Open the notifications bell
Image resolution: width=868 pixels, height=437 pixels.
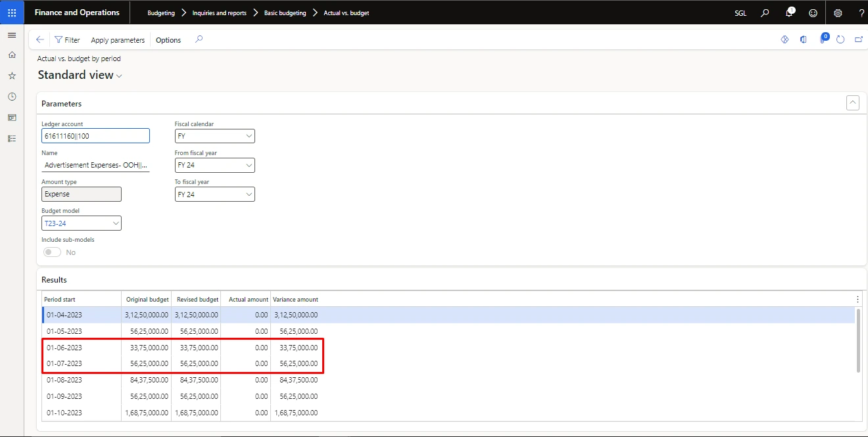790,12
